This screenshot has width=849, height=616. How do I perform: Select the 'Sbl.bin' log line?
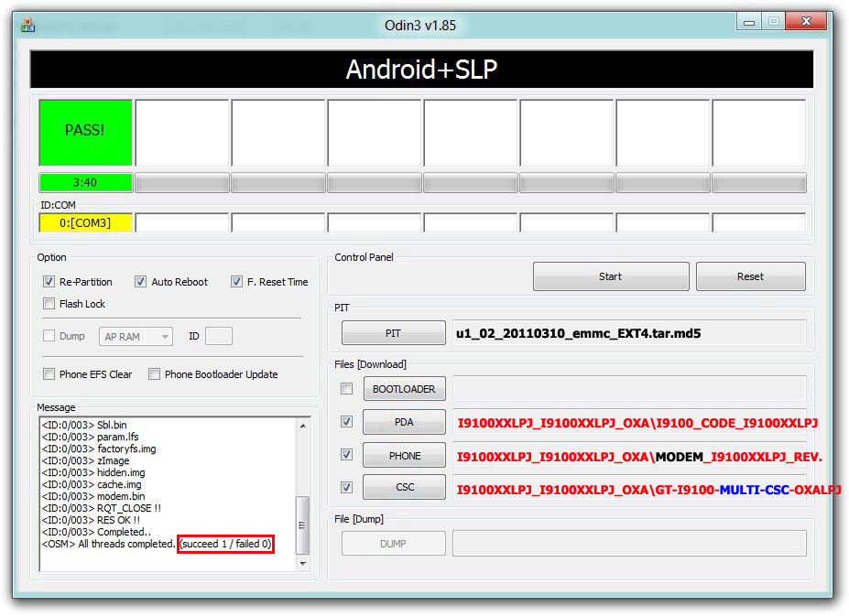coord(84,425)
